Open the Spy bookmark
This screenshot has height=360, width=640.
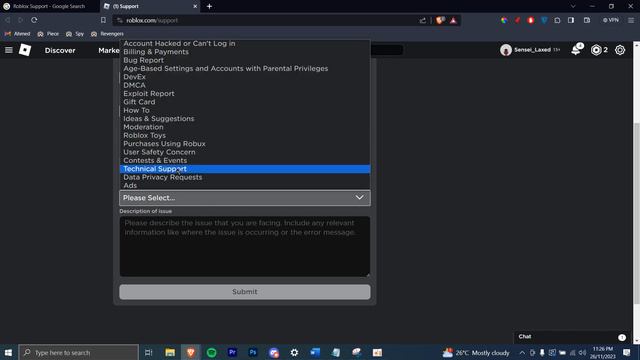(x=75, y=34)
